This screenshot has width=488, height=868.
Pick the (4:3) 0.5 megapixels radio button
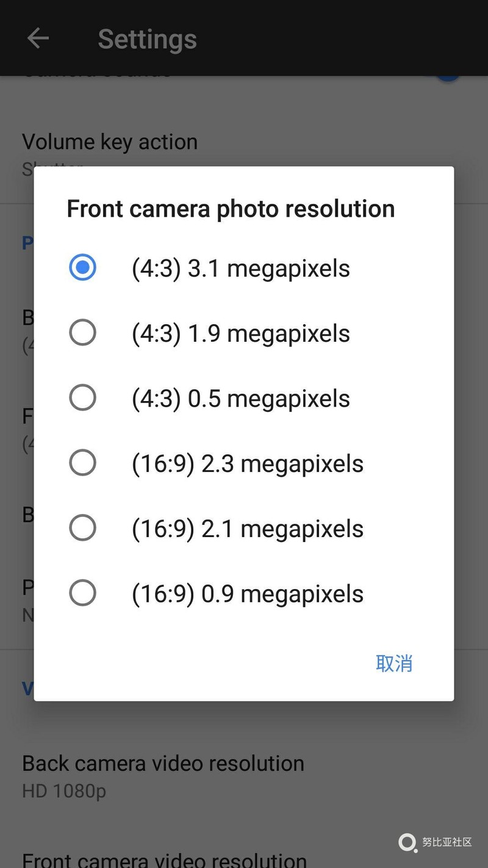[x=82, y=398]
